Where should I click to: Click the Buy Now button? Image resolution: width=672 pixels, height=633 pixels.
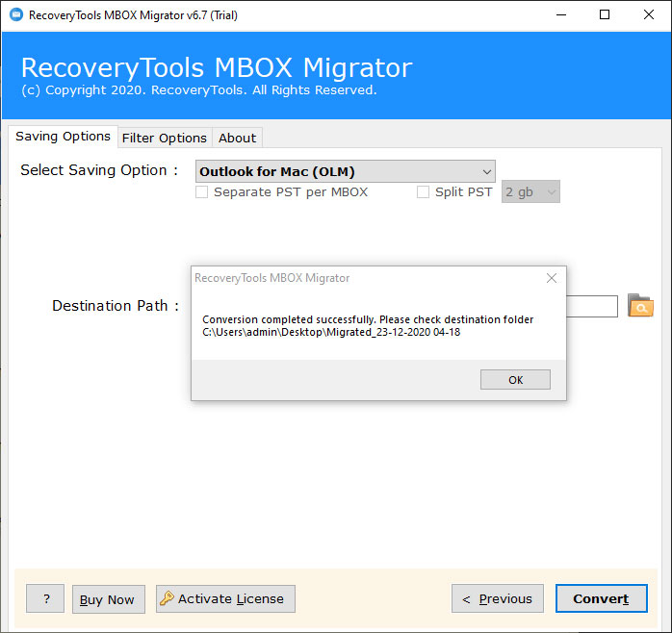(x=109, y=599)
